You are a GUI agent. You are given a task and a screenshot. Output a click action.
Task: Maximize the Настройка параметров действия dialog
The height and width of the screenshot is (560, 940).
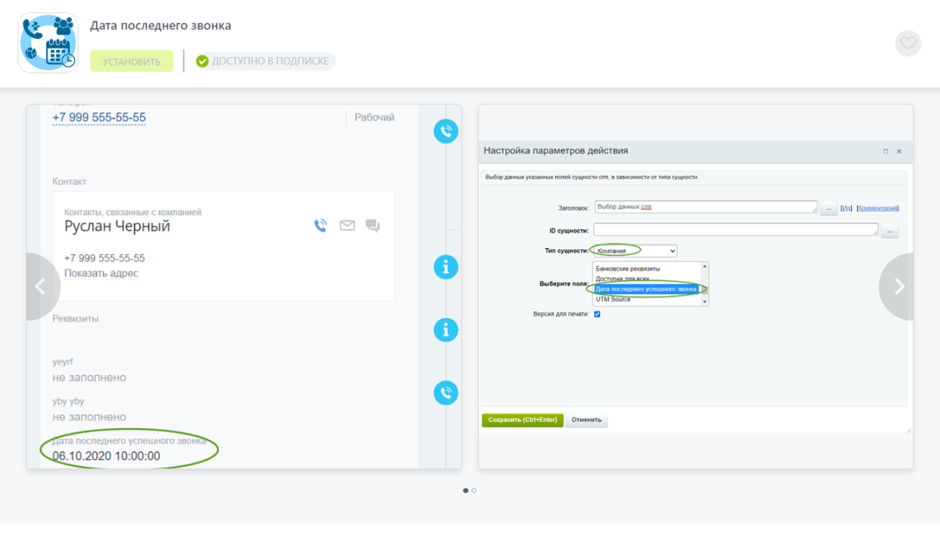click(886, 151)
